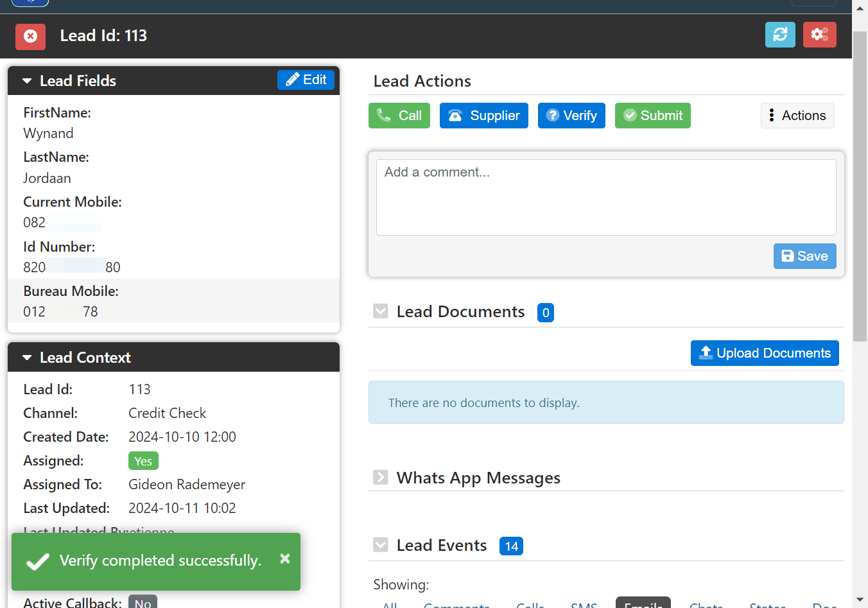The height and width of the screenshot is (608, 868).
Task: Click the Lead Id: 113 header title
Action: (x=103, y=36)
